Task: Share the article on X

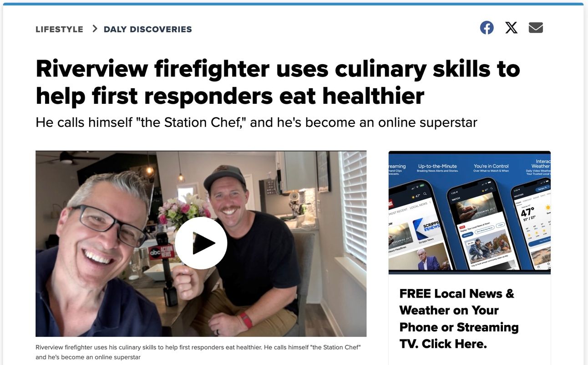Action: tap(511, 28)
